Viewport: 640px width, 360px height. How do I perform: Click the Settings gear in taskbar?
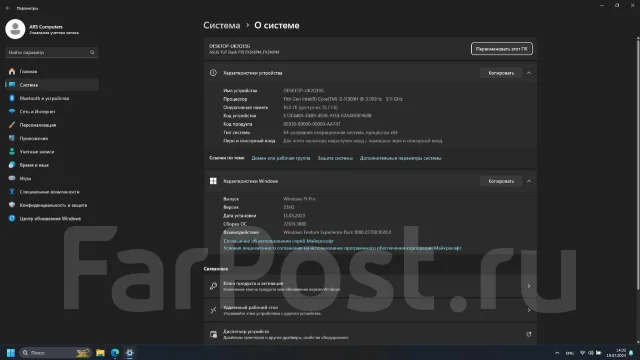(129, 353)
